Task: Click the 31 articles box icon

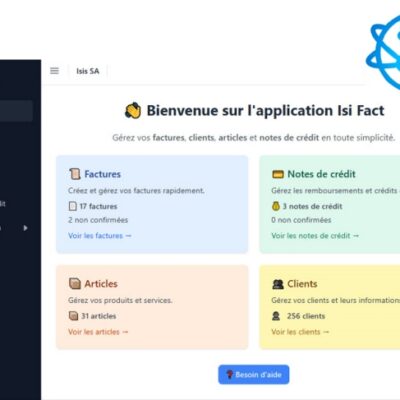Action: [x=73, y=315]
